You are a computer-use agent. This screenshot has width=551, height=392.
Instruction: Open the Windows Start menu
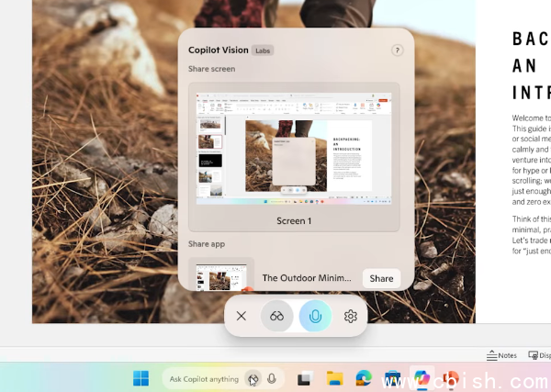(141, 378)
